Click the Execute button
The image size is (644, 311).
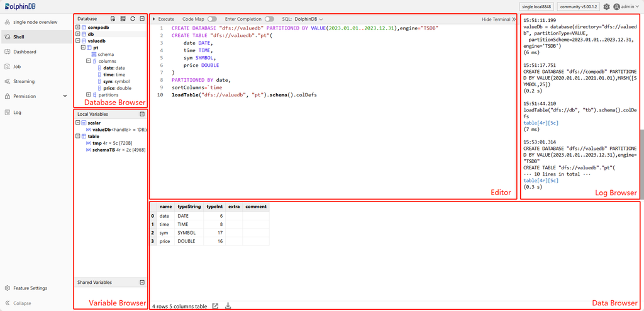[x=164, y=20]
